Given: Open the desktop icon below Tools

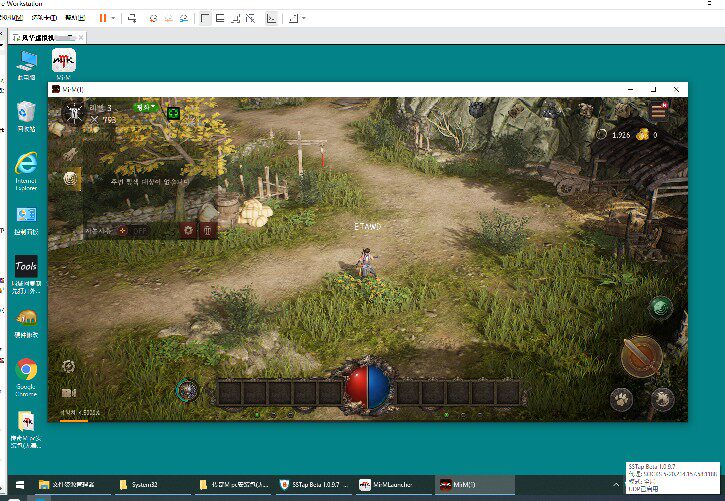Looking at the screenshot, I should 26,324.
